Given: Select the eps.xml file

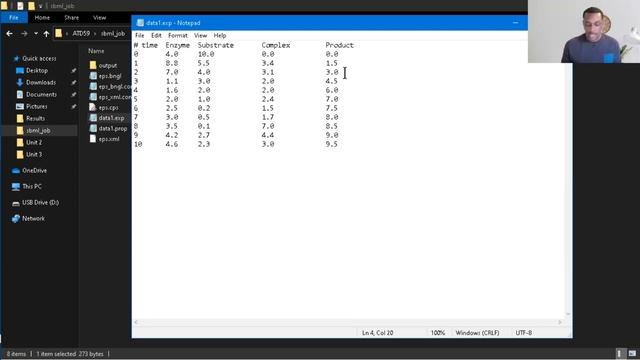Looking at the screenshot, I should pyautogui.click(x=109, y=139).
